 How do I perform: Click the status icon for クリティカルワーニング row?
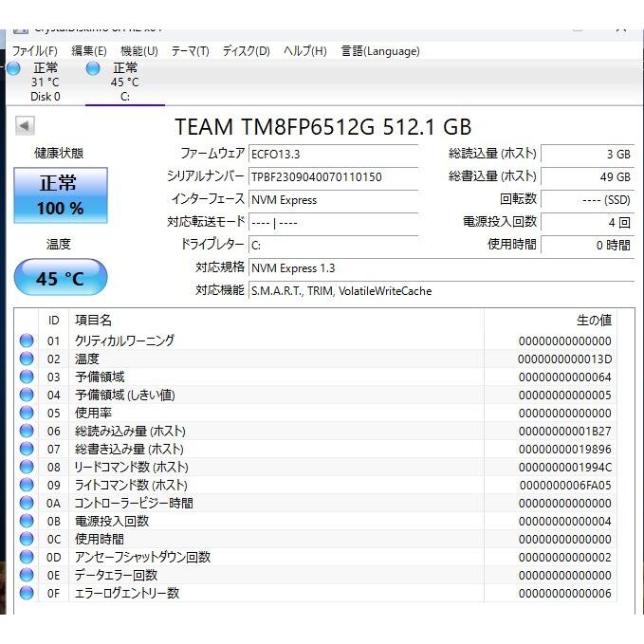coord(27,340)
